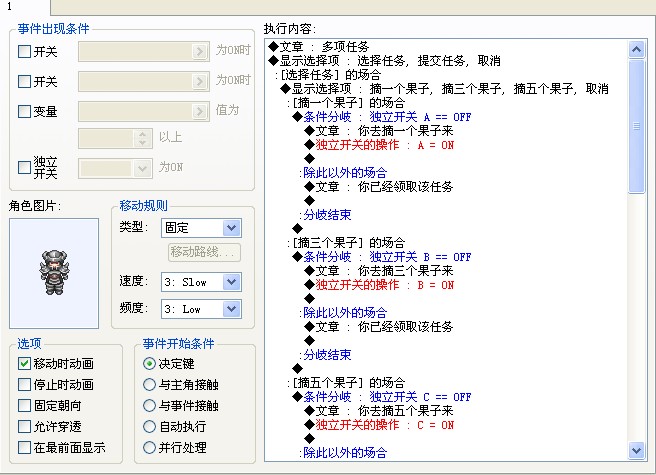Select 条件分歧：独立开关 A == OFF line
The height and width of the screenshot is (475, 656).
[382, 117]
